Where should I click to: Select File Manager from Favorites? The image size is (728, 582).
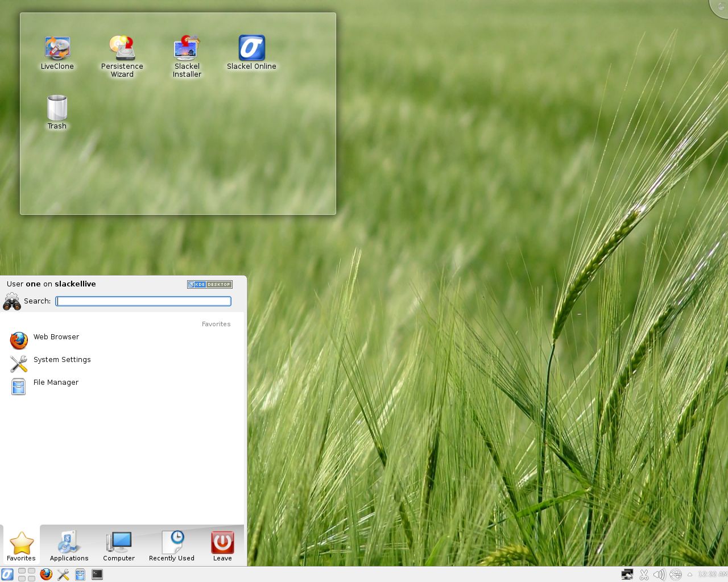tap(55, 383)
